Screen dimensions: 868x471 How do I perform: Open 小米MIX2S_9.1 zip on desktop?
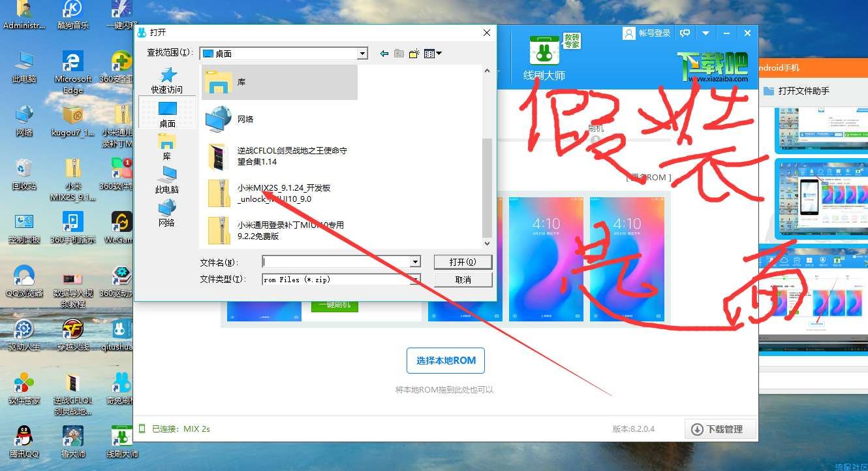point(73,180)
